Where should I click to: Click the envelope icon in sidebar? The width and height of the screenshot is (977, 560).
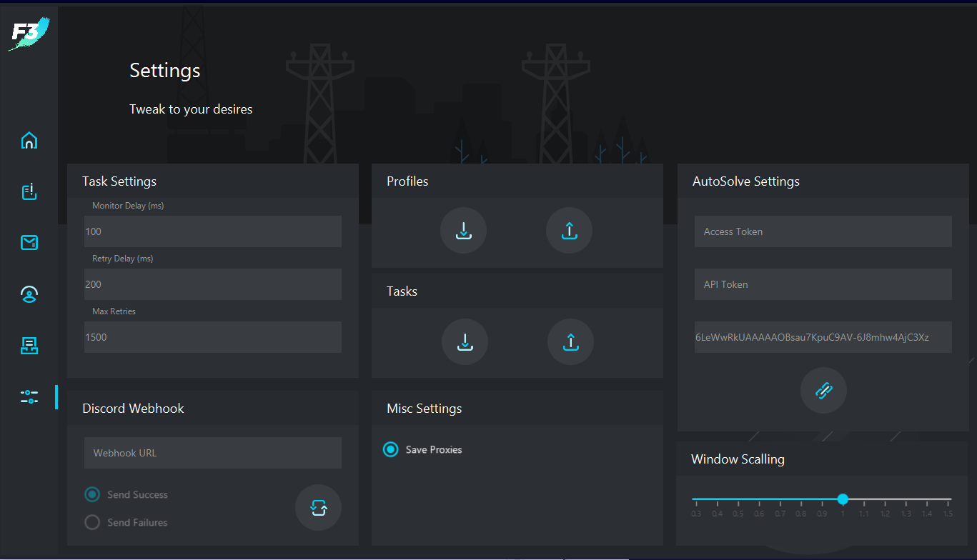(x=29, y=243)
